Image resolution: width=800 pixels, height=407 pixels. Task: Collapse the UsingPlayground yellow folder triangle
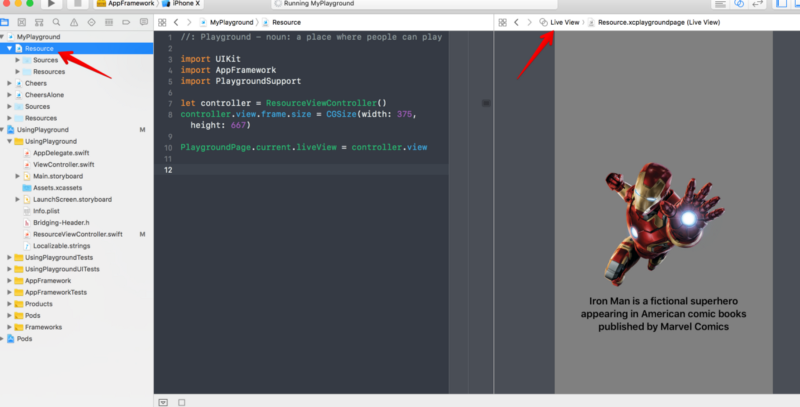click(x=10, y=141)
